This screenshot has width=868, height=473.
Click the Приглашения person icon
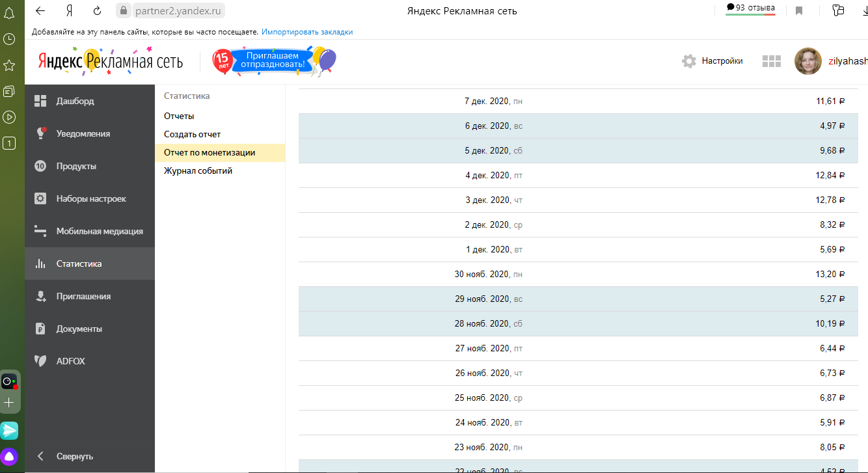pos(40,296)
